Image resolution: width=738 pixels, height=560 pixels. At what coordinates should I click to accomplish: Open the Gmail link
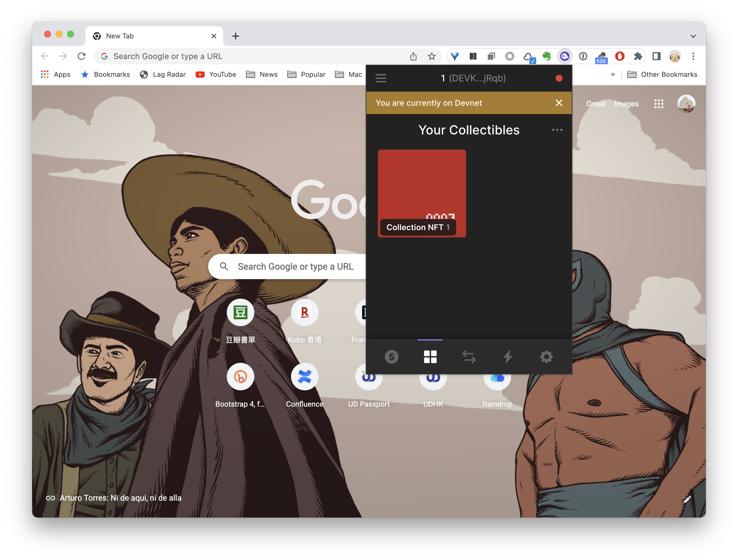click(x=596, y=104)
